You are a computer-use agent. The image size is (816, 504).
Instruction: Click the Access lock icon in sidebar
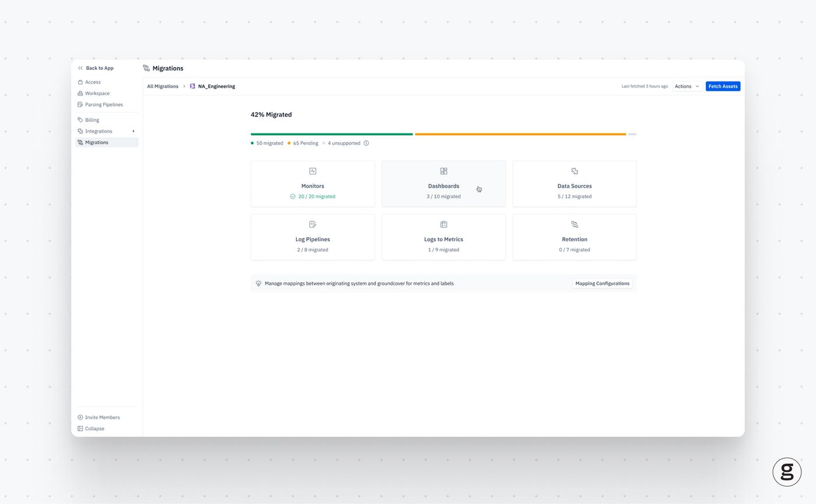pyautogui.click(x=80, y=82)
